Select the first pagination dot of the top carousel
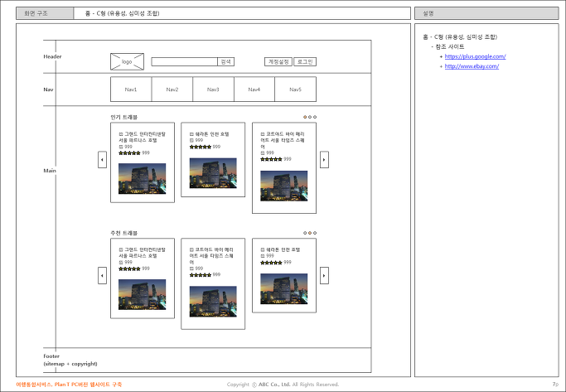566x392 pixels. point(305,117)
